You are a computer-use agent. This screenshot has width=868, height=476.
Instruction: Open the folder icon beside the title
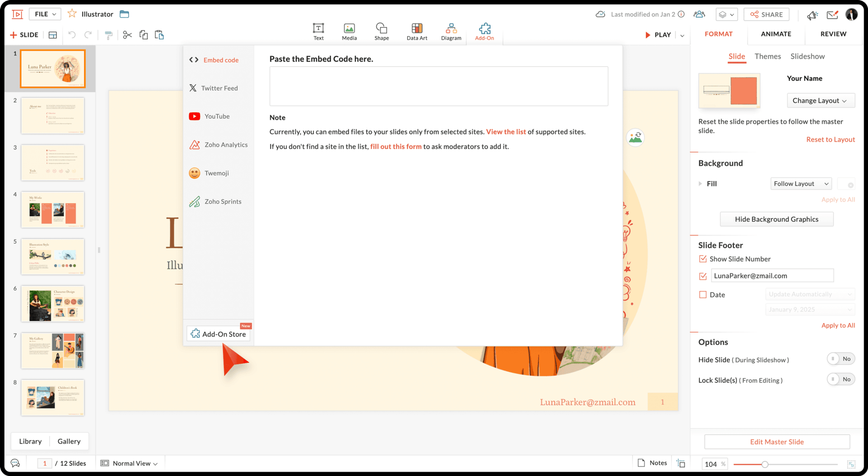124,14
